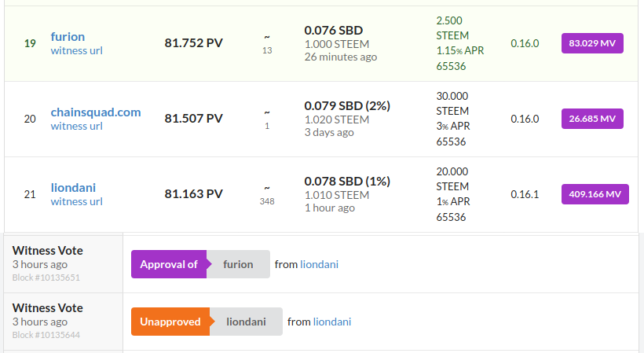
Task: Select the furion tag in approval vote
Action: (x=238, y=264)
